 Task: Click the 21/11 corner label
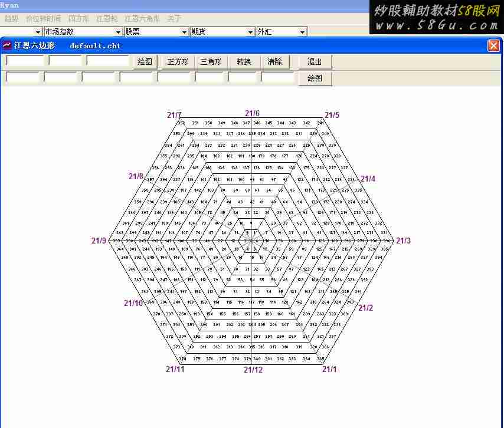175,369
